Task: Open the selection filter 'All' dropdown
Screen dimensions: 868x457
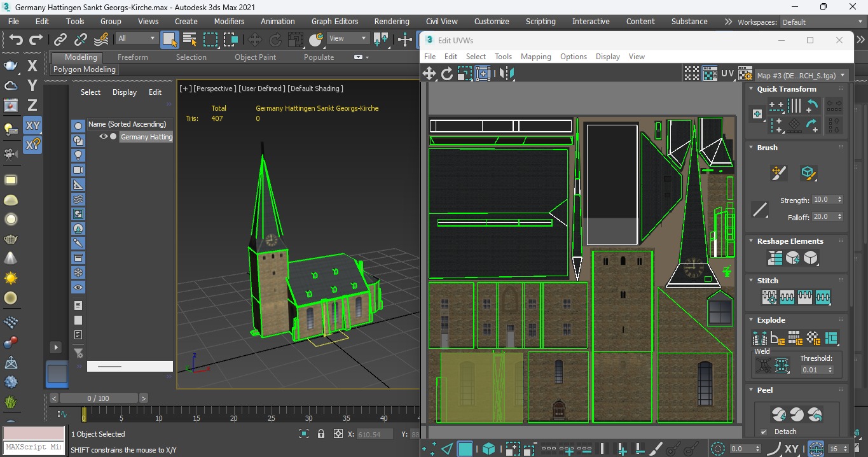Action: point(136,38)
